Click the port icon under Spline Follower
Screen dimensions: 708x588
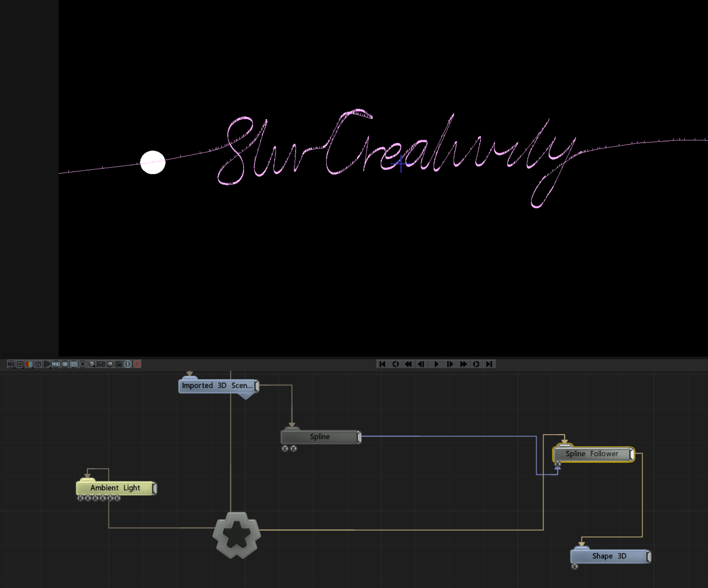[x=558, y=464]
